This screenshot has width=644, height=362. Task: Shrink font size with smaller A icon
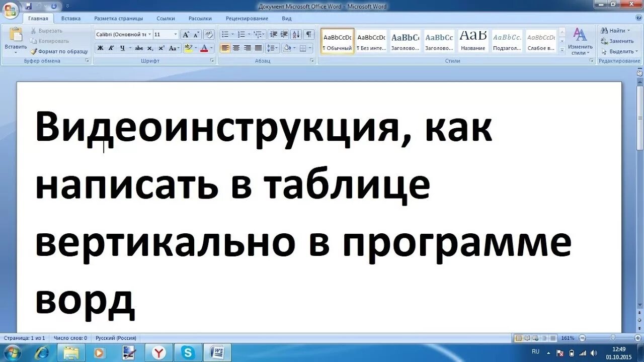[196, 35]
